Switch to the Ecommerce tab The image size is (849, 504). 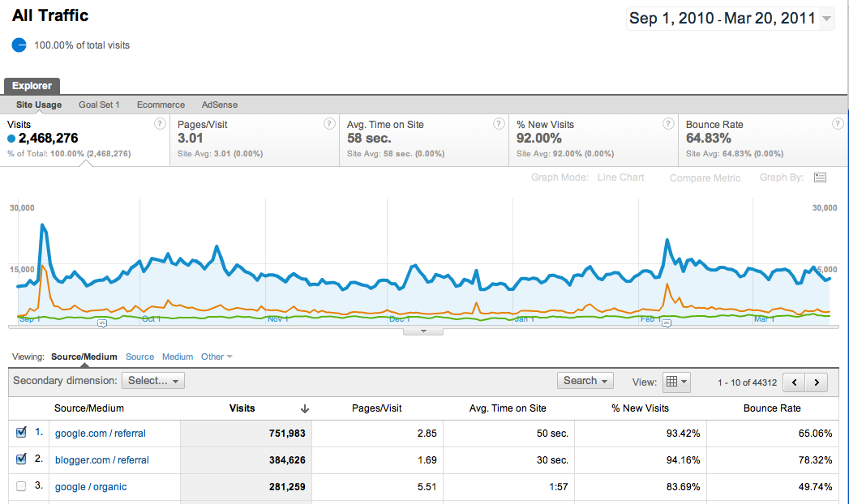[161, 105]
